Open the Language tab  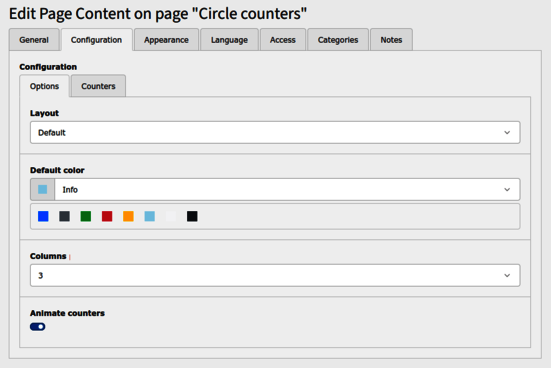[x=229, y=40]
